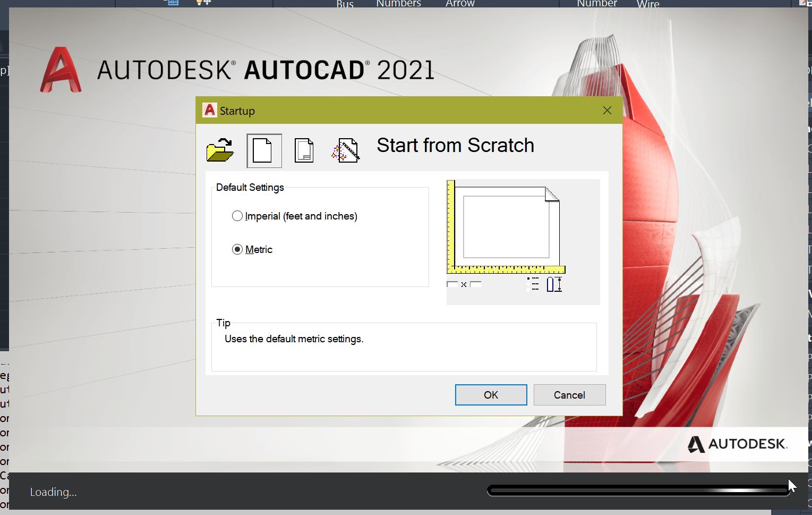
Task: Click the "Default Settings" group label
Action: pos(250,188)
